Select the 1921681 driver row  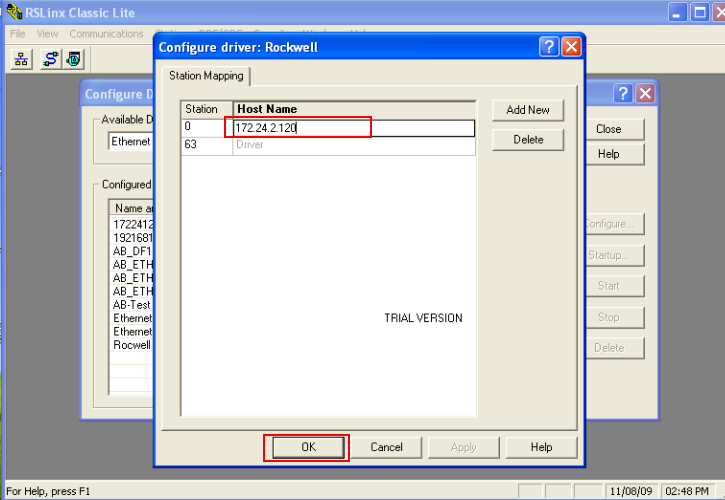click(132, 238)
